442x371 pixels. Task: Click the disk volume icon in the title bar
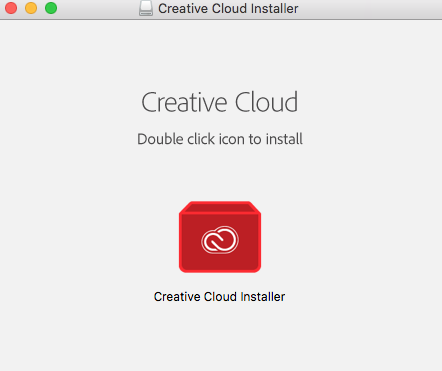[146, 8]
